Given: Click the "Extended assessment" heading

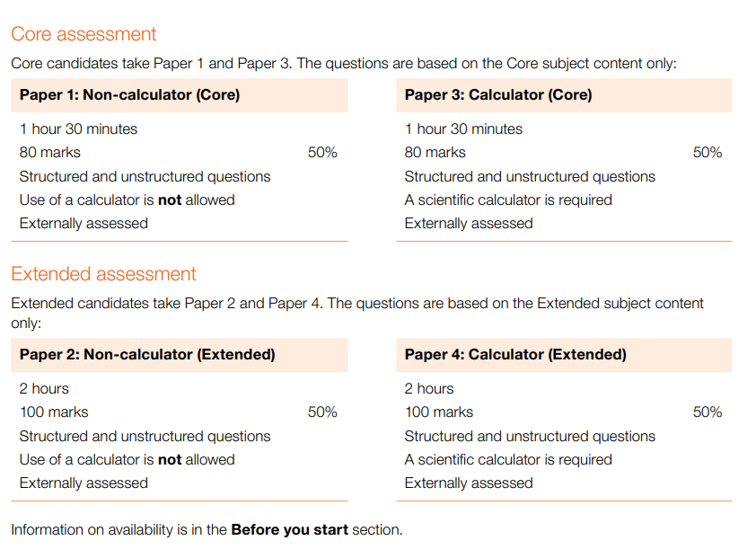Looking at the screenshot, I should (103, 274).
